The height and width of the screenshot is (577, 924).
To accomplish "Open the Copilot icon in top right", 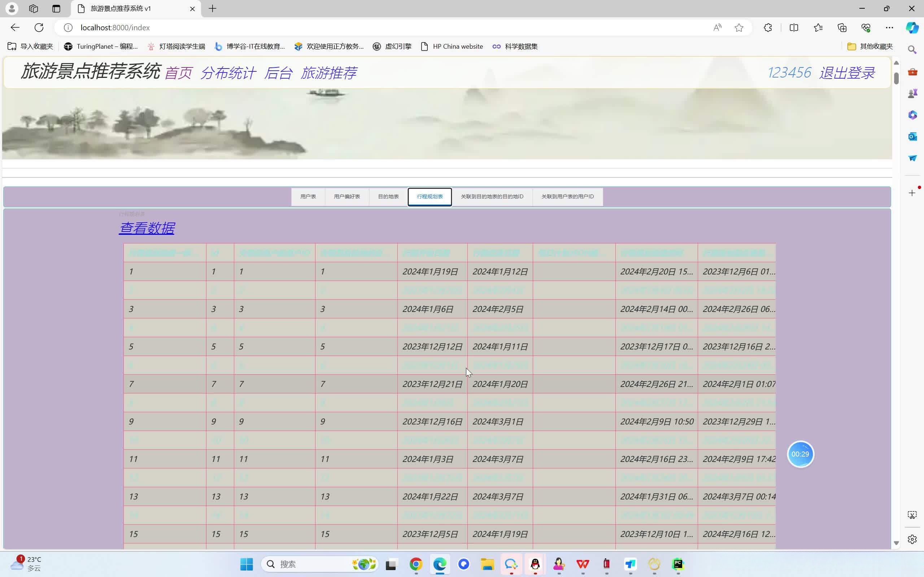I will pyautogui.click(x=912, y=27).
